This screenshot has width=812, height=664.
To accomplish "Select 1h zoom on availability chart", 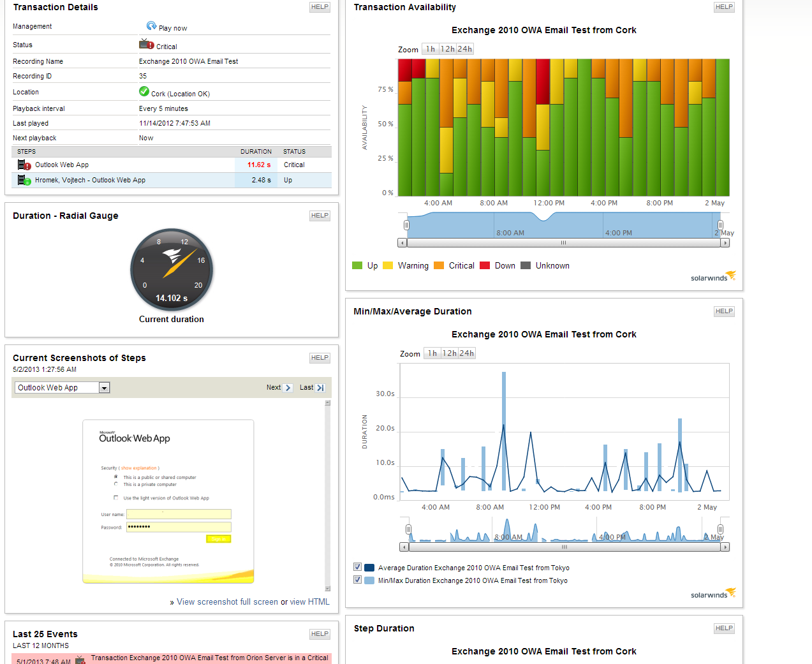I will (431, 49).
